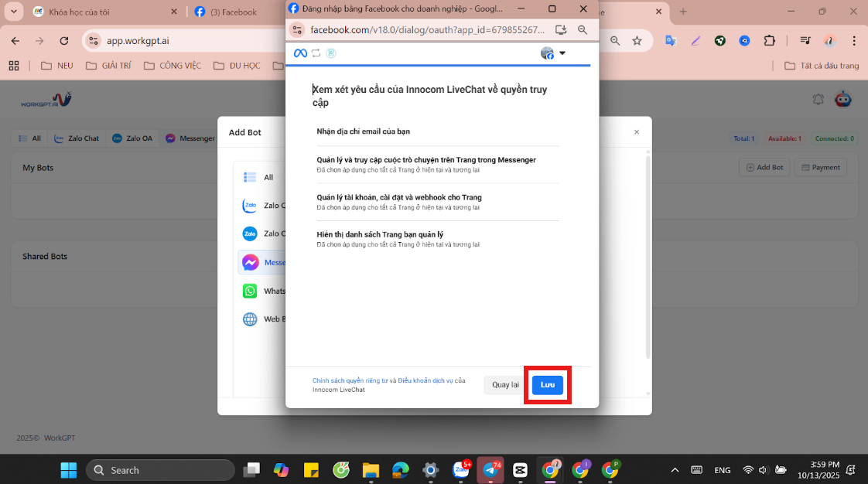Click the Meta logo icon

[300, 53]
